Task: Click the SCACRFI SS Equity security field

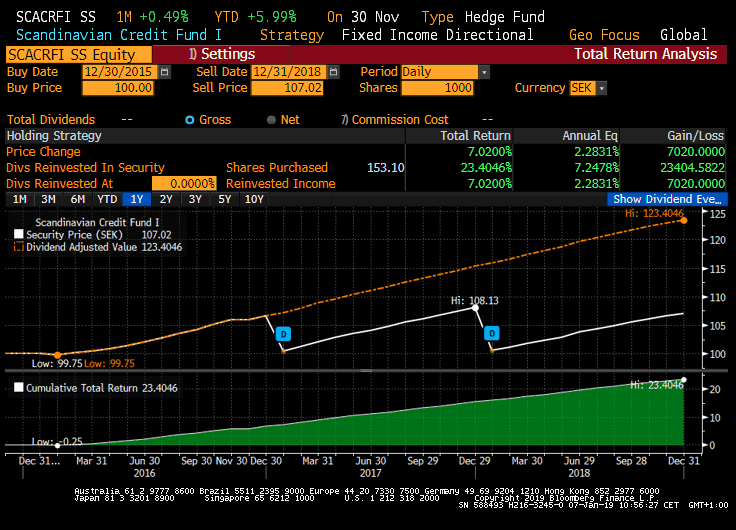Action: [x=79, y=54]
